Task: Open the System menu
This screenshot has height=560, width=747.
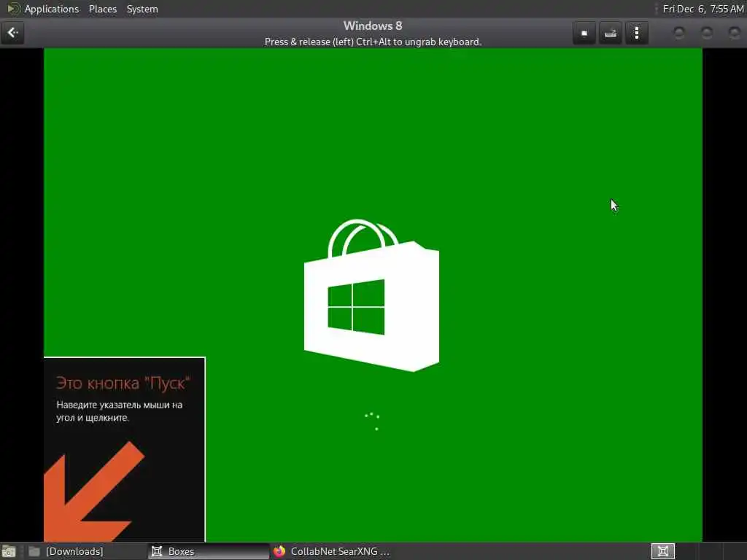Action: click(142, 9)
